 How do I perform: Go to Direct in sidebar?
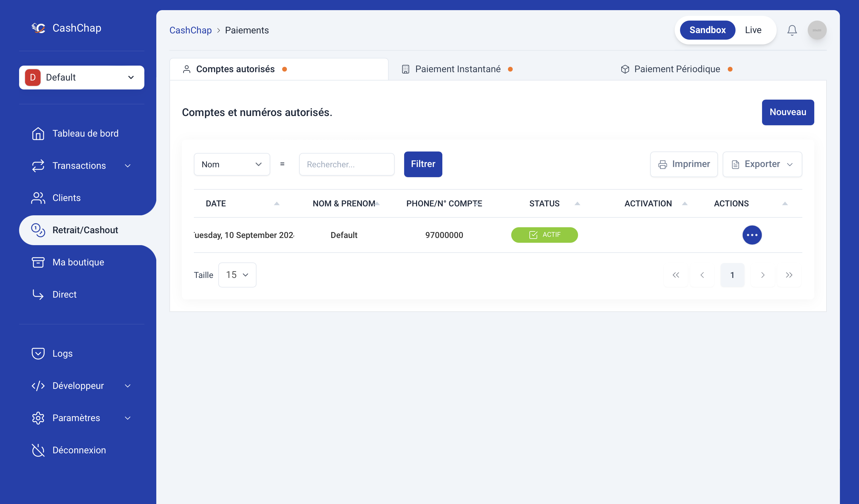pyautogui.click(x=64, y=294)
